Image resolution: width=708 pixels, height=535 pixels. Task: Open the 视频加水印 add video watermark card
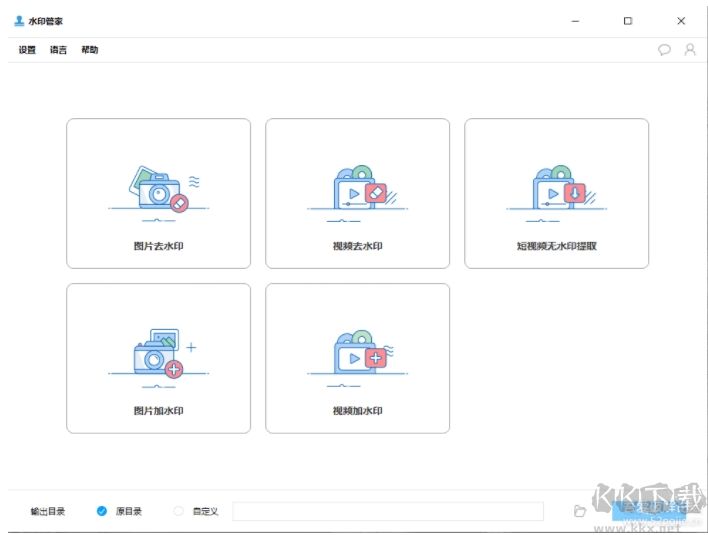pos(358,358)
